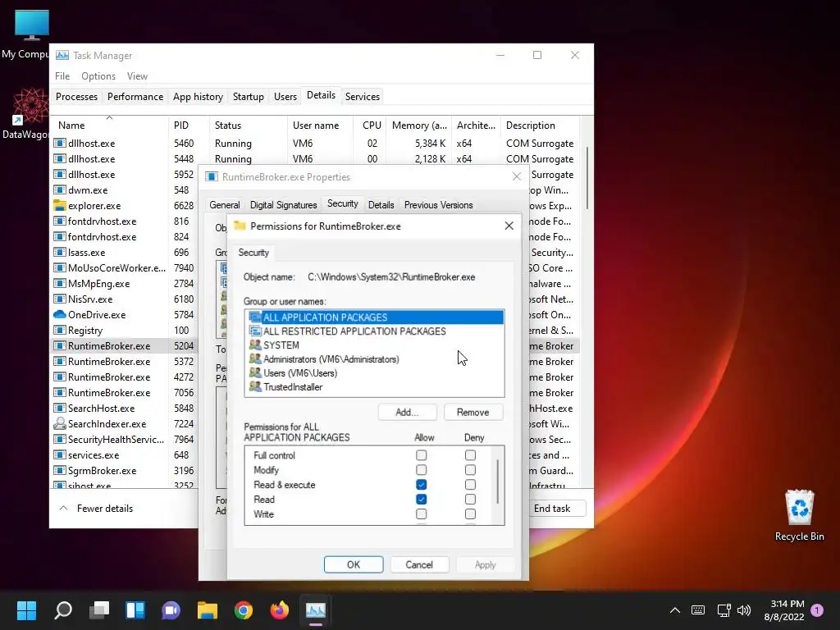
Task: Click touch keyboard icon in system tray
Action: (698, 609)
